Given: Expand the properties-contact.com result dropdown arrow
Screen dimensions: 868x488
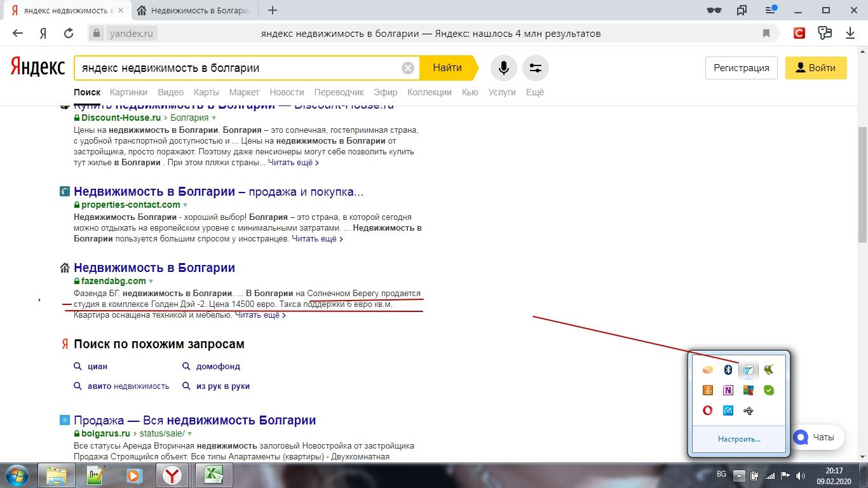Looking at the screenshot, I should (x=185, y=205).
